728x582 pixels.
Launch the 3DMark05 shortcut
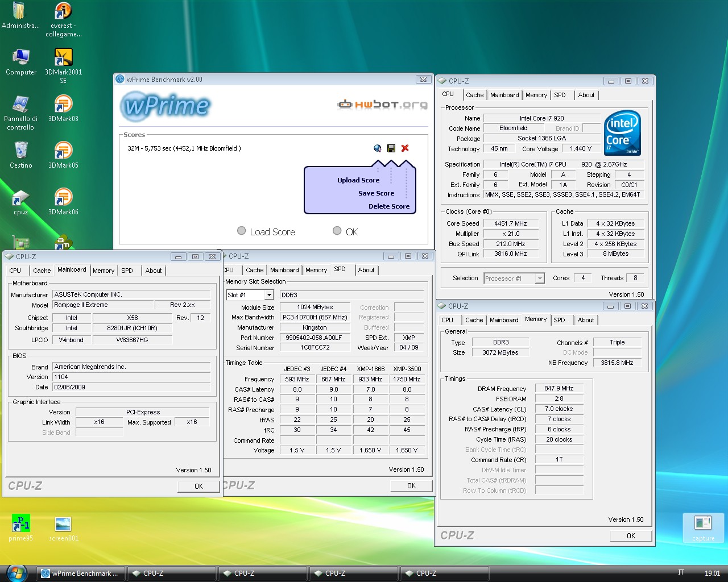click(x=63, y=155)
